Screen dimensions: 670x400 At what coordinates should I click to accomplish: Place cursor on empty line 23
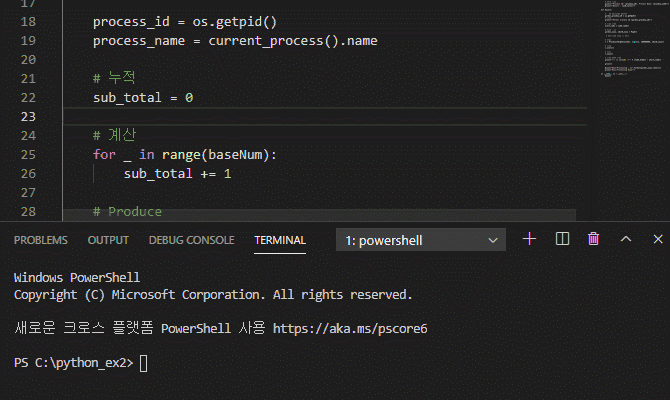(300, 117)
